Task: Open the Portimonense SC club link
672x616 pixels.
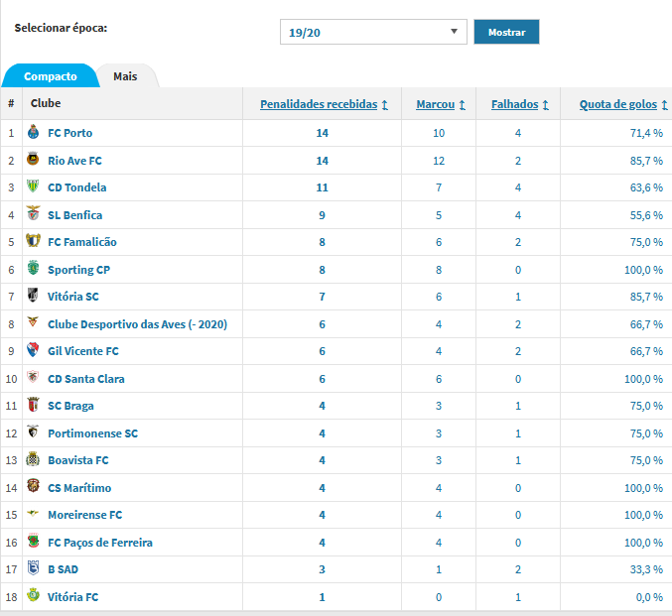Action: [93, 433]
